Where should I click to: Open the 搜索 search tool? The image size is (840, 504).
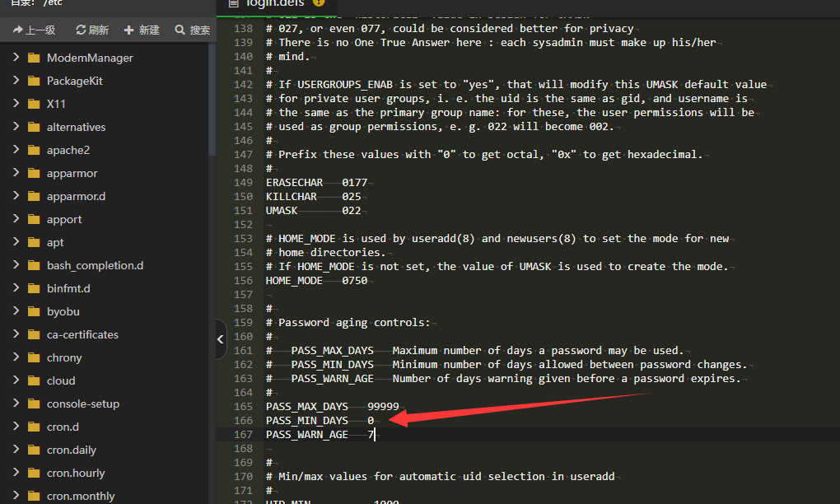[180, 30]
